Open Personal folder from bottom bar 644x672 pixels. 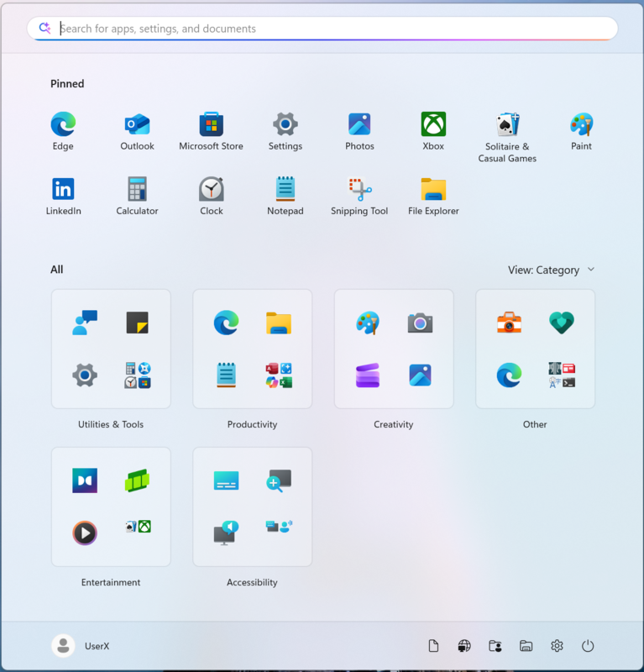pyautogui.click(x=495, y=646)
